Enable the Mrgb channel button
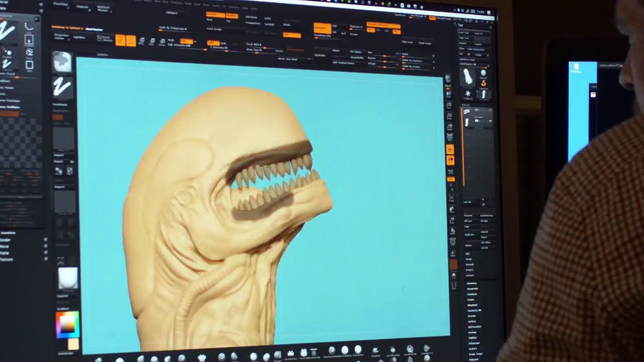 (x=172, y=40)
